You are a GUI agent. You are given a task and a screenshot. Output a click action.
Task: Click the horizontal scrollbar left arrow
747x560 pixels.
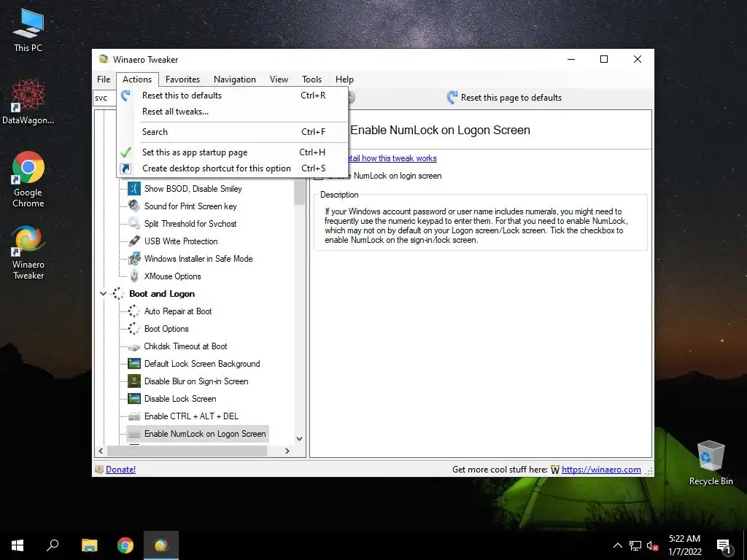(101, 451)
